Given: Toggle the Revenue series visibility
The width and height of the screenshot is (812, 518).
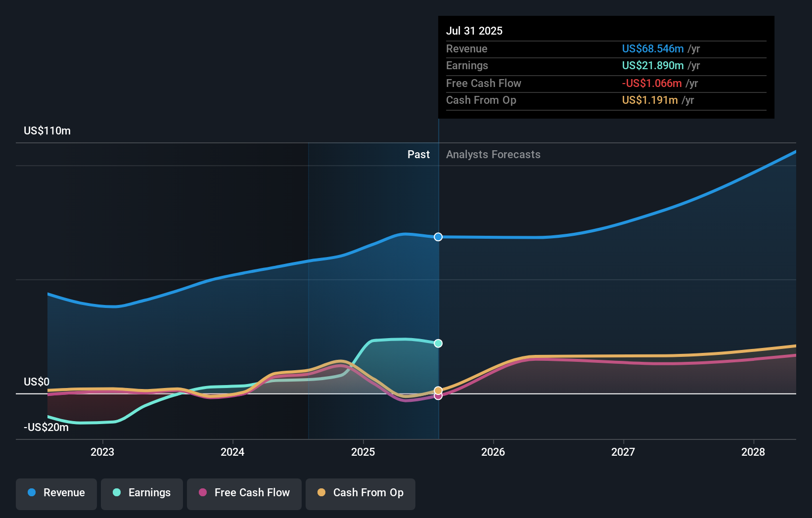Looking at the screenshot, I should pos(56,493).
